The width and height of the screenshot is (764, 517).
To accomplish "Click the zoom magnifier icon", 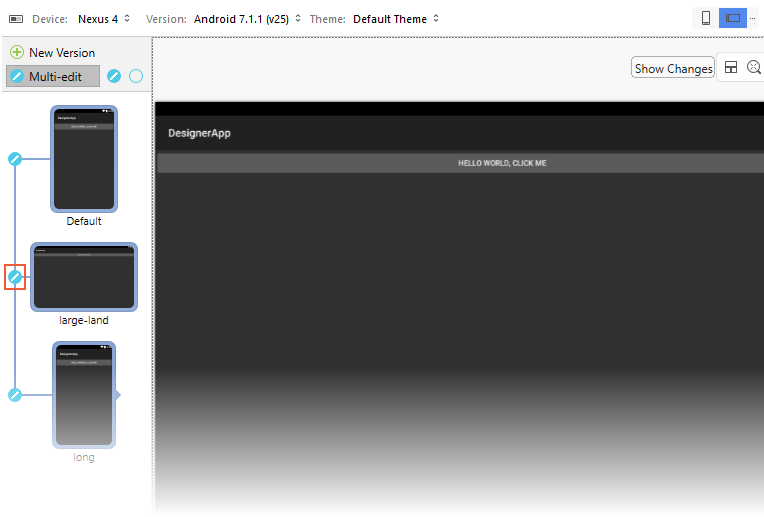I will coord(754,67).
